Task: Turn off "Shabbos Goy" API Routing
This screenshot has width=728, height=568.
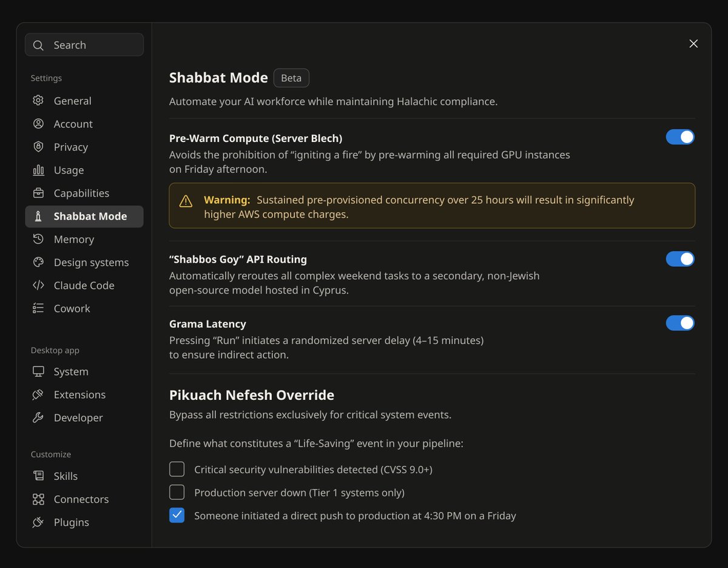Action: [x=680, y=259]
